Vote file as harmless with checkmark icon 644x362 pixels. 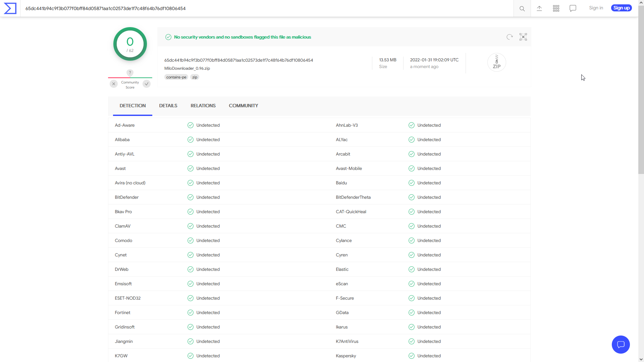(x=147, y=84)
